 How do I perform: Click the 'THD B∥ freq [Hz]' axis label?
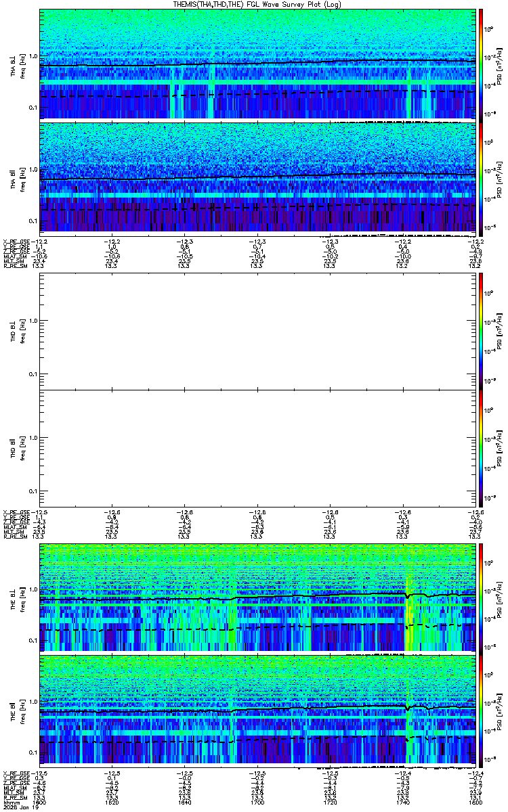point(18,447)
